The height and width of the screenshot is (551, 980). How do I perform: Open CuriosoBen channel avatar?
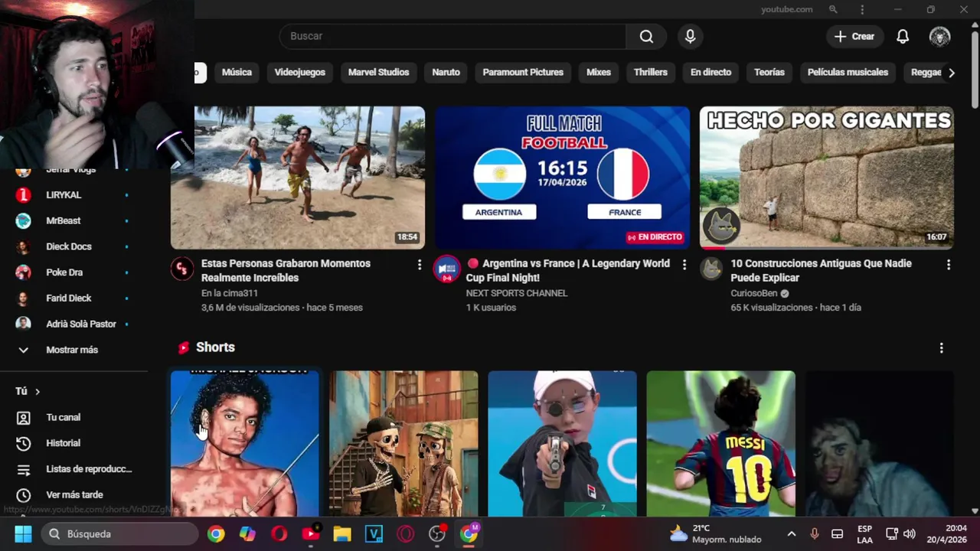click(712, 269)
